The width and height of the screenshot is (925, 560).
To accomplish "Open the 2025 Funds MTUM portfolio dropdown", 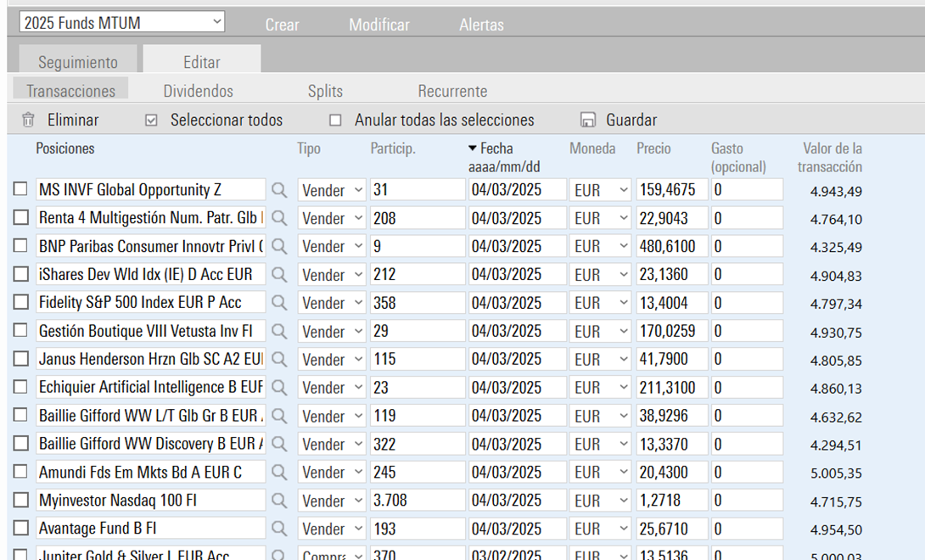I will coord(121,22).
